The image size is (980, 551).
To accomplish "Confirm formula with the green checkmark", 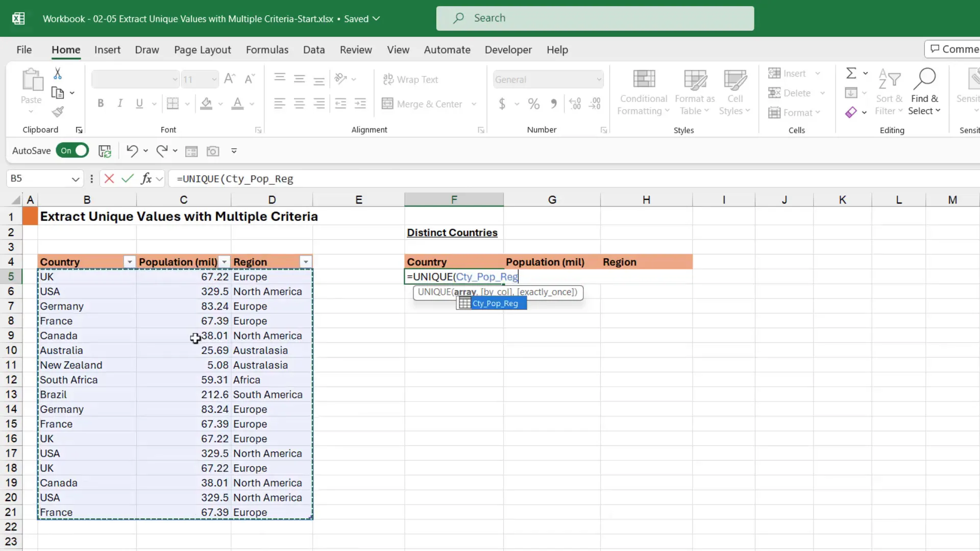I will pyautogui.click(x=128, y=179).
